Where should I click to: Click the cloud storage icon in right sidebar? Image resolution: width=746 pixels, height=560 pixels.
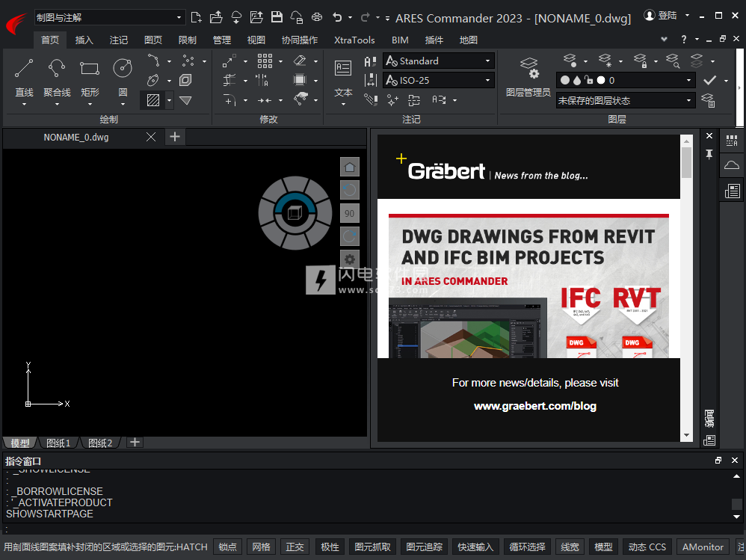coord(732,165)
